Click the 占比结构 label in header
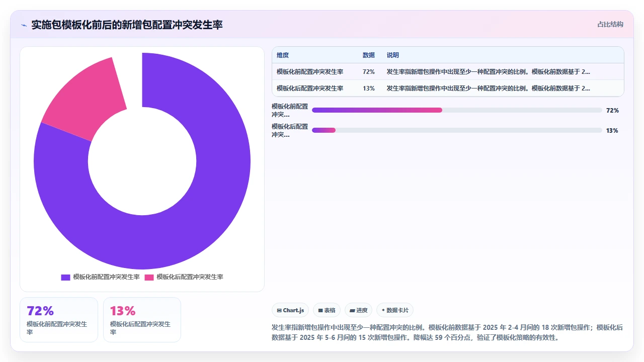This screenshot has width=644, height=362. click(610, 24)
